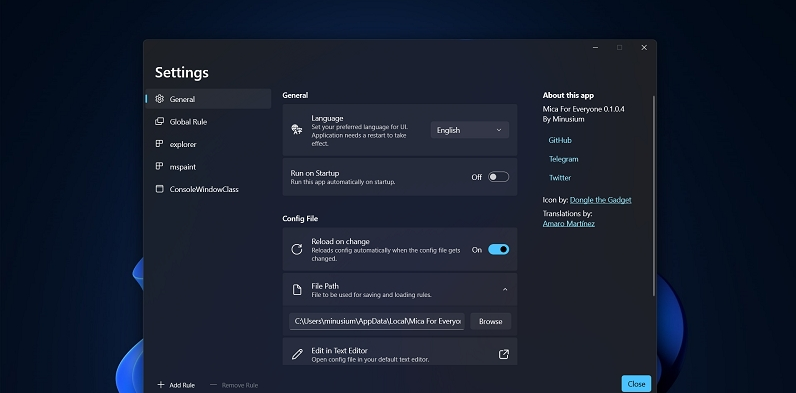Open the Twitter link

point(560,178)
